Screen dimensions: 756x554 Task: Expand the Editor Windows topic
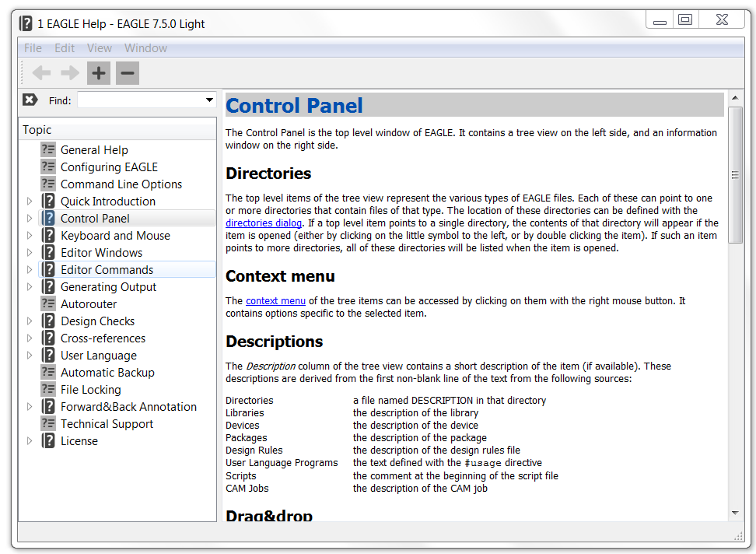point(30,253)
